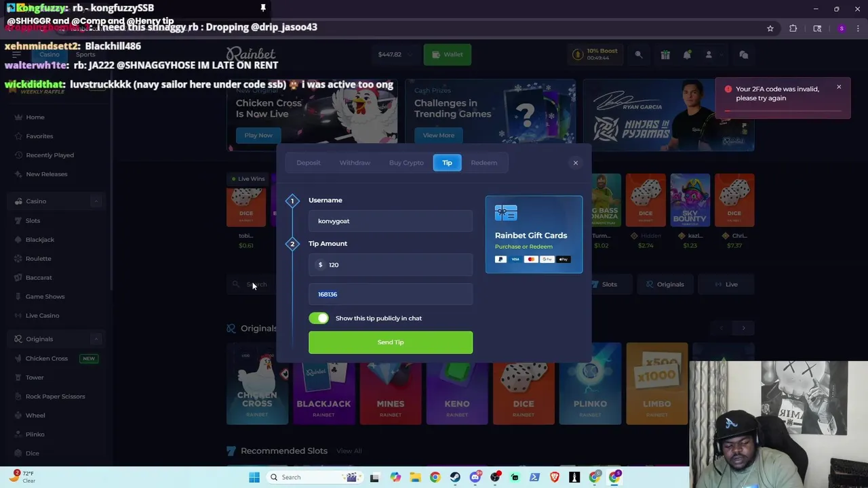
Task: Open the Limbo game thumbnail
Action: pos(656,384)
